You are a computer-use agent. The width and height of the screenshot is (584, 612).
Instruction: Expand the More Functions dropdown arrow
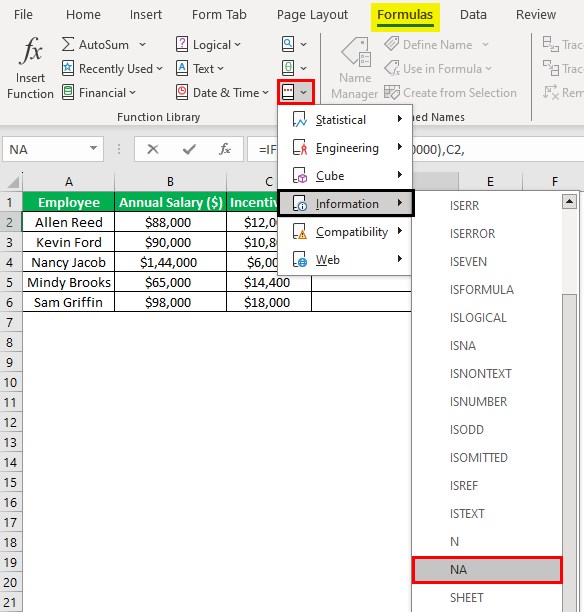(304, 93)
